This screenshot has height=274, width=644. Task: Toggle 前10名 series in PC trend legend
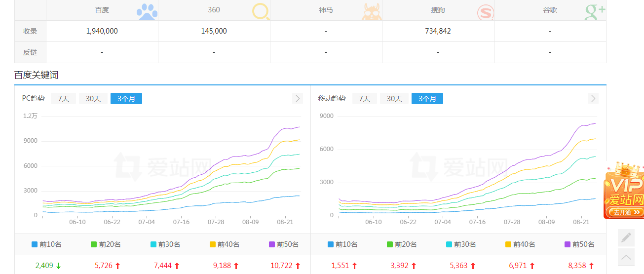pos(46,244)
